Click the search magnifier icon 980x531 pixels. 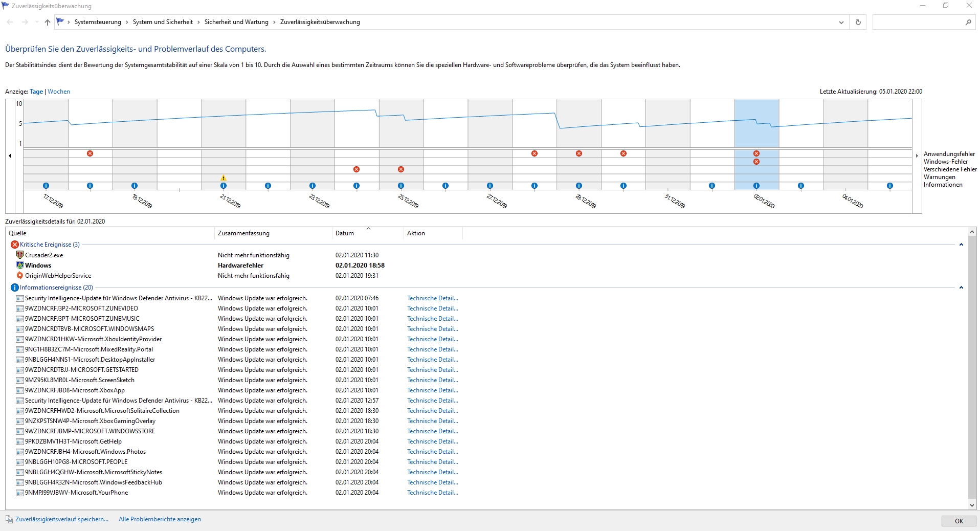click(x=968, y=22)
